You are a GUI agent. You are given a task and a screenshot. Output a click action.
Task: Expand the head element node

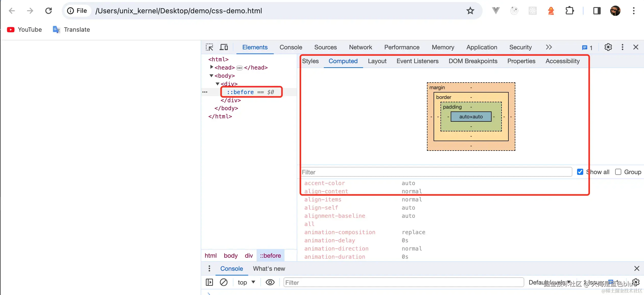coord(211,67)
